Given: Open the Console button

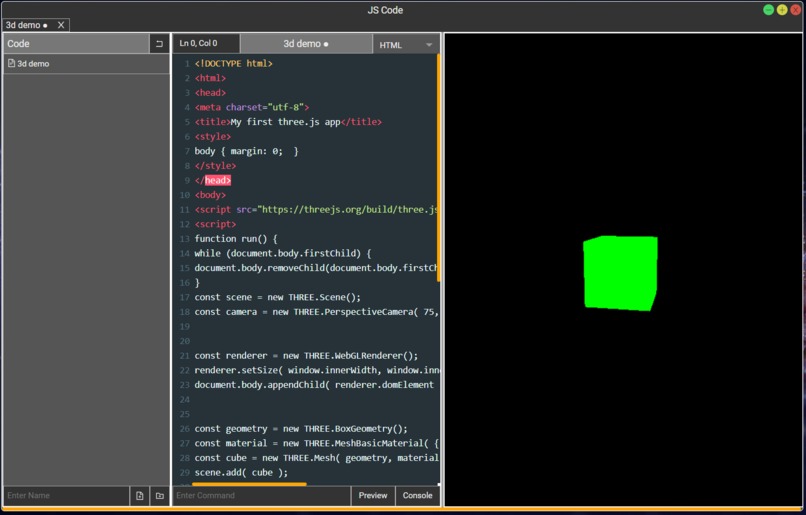Looking at the screenshot, I should 417,495.
